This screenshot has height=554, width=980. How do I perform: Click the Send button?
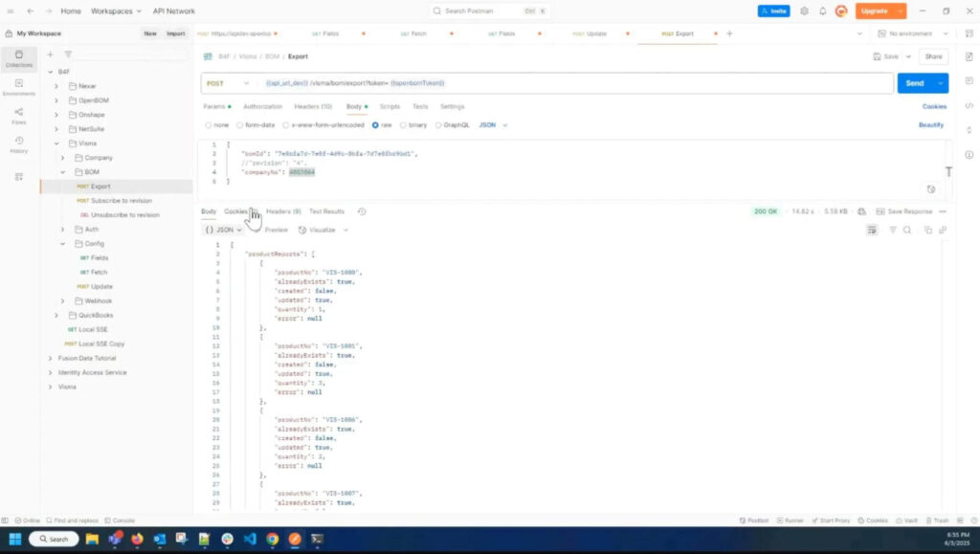(915, 83)
